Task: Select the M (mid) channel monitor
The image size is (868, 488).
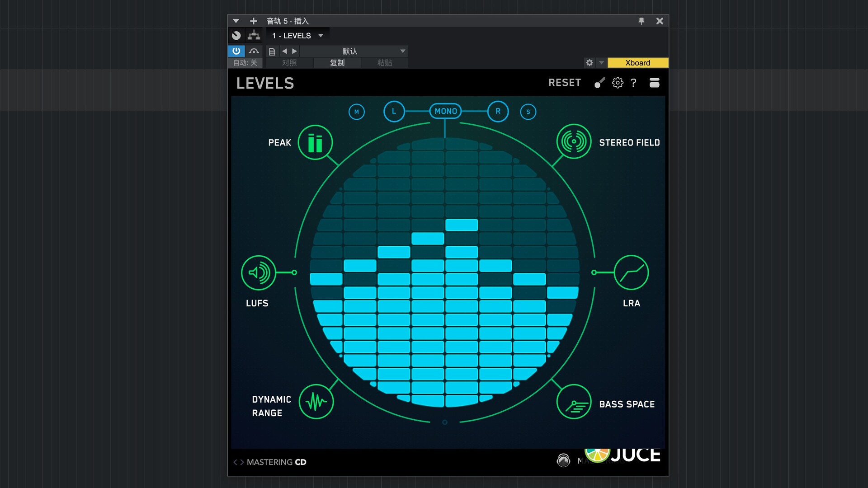Action: (357, 112)
